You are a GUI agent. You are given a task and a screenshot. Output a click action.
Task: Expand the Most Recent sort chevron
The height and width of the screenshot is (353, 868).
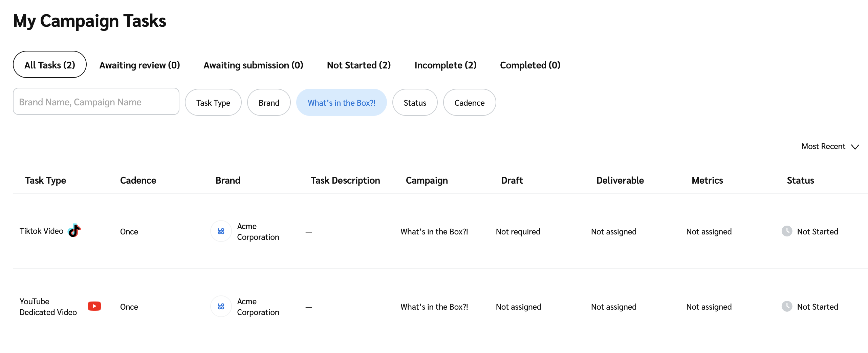tap(855, 147)
